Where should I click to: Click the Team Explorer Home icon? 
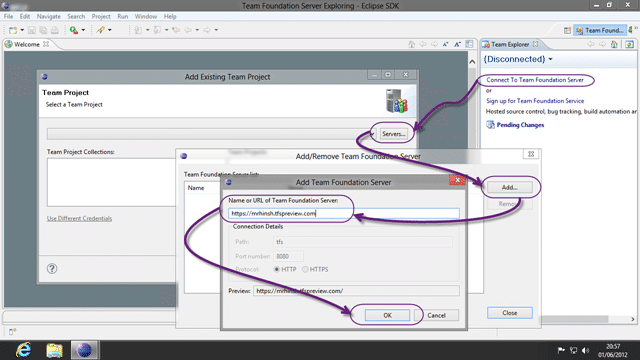pyautogui.click(x=614, y=44)
